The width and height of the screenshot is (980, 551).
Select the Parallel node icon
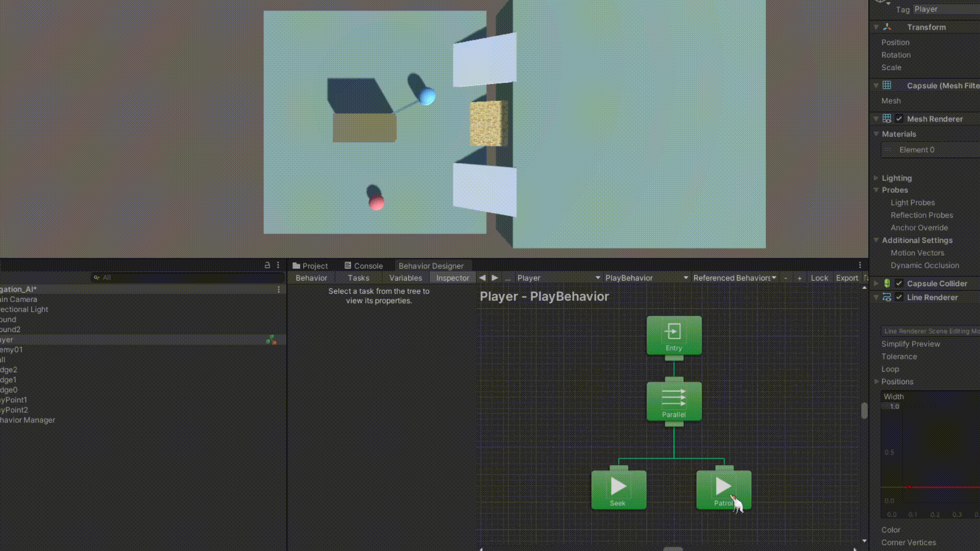click(x=674, y=398)
